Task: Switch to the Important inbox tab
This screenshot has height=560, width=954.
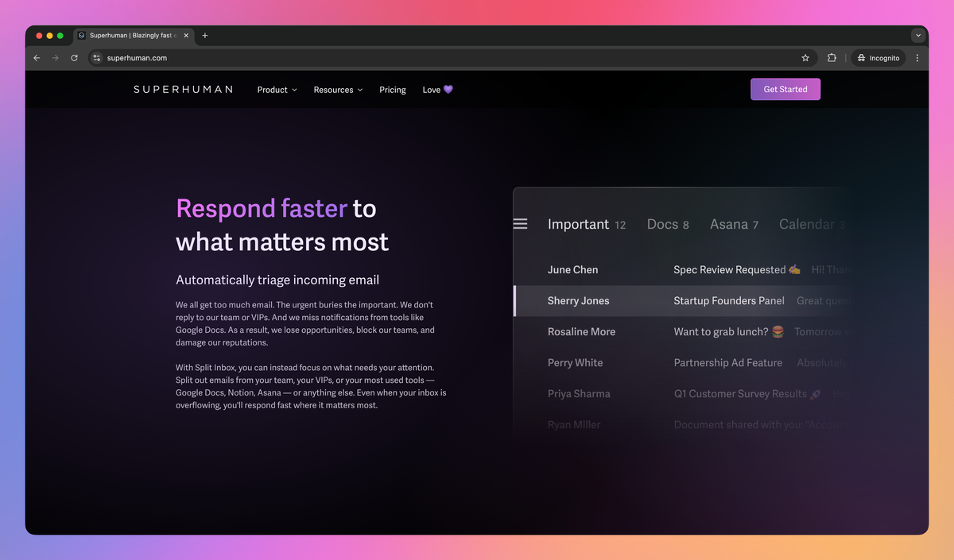Action: coord(587,224)
